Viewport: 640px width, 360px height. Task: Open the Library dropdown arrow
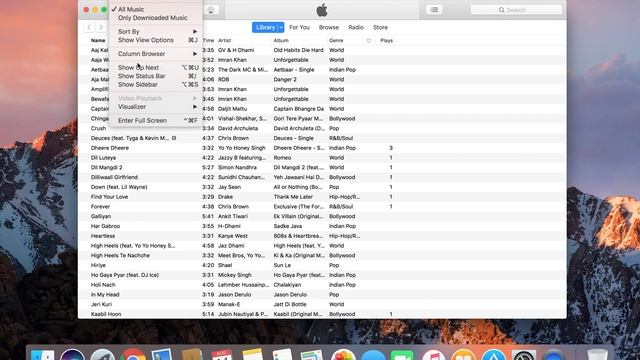(281, 27)
